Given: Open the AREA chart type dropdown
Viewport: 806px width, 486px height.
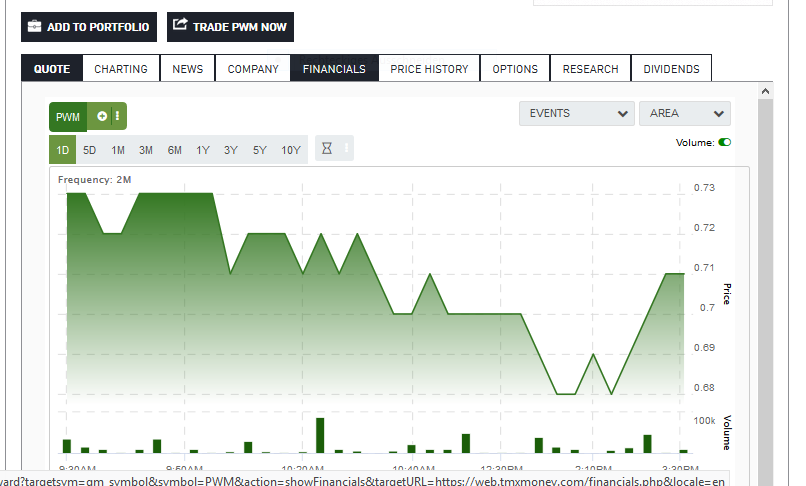Looking at the screenshot, I should (685, 113).
